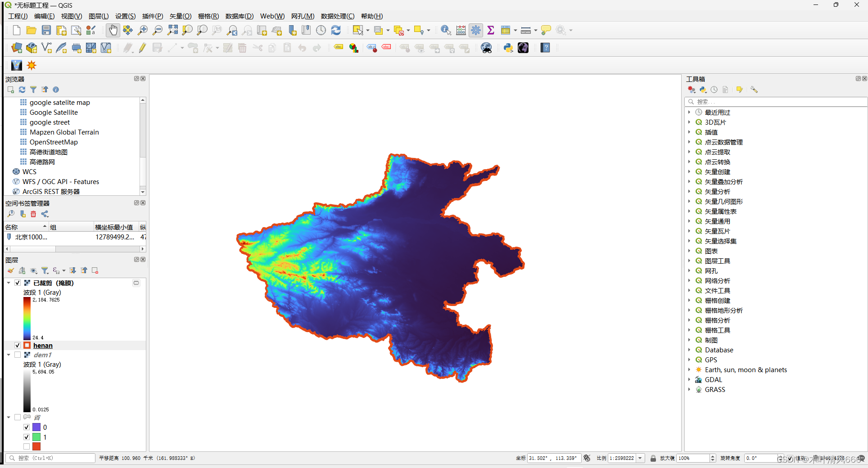This screenshot has width=868, height=468.
Task: Uncheck category 1 of 省 layer
Action: [27, 437]
